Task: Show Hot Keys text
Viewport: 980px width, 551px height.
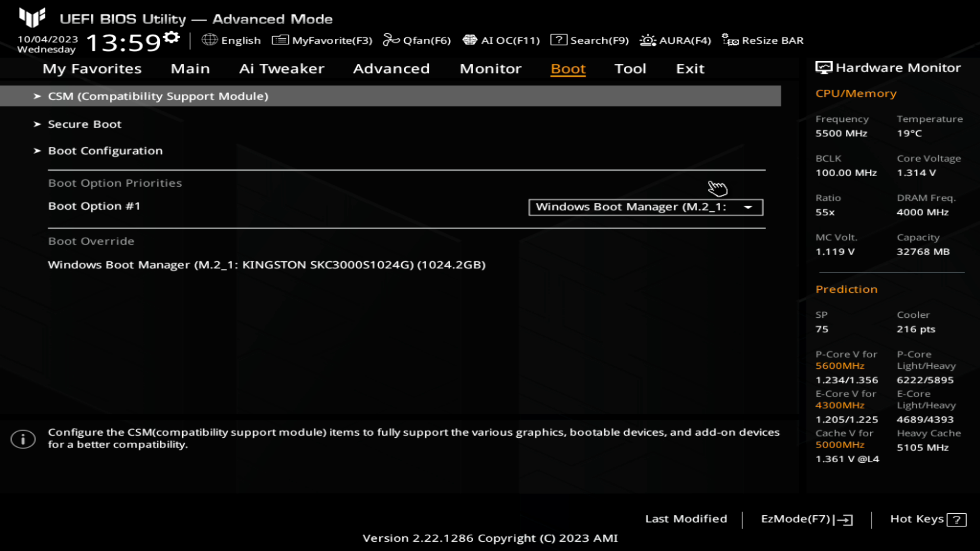Action: pyautogui.click(x=917, y=519)
